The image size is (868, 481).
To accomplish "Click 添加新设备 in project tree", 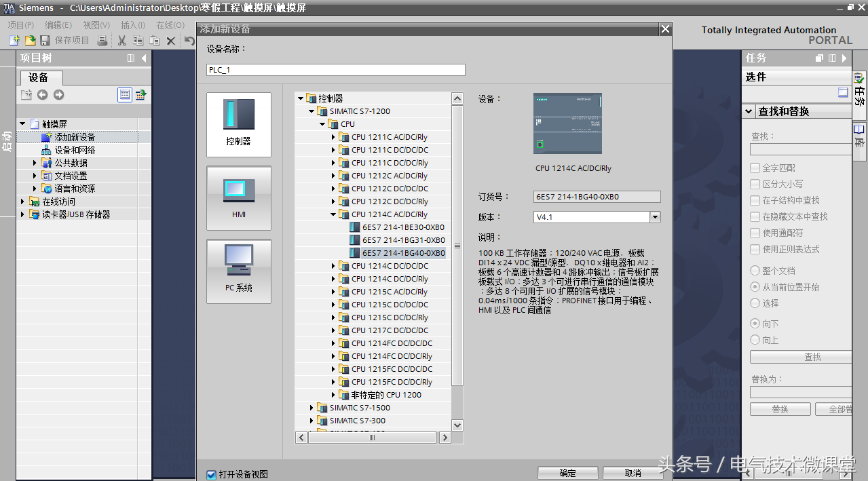I will (x=75, y=137).
